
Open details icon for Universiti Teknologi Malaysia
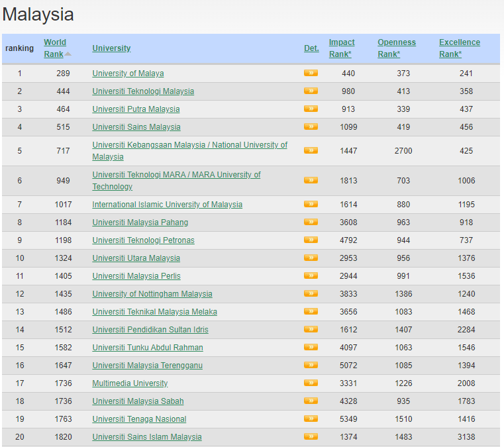pos(311,91)
